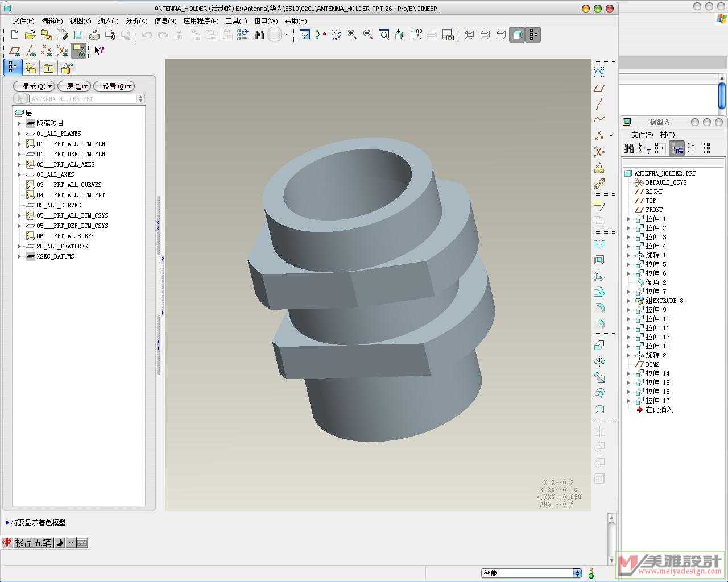Image resolution: width=728 pixels, height=582 pixels.
Task: Select the Revolve tool in feature toolbar
Action: [x=599, y=361]
